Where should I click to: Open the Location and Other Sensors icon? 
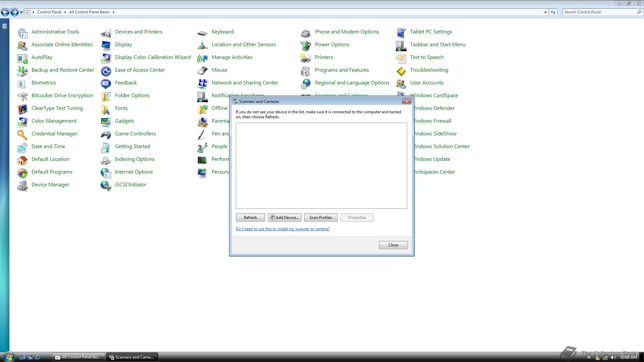tap(203, 45)
